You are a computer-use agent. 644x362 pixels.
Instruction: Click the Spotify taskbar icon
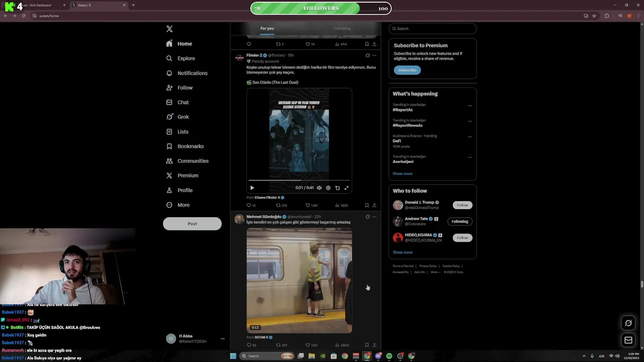389,356
